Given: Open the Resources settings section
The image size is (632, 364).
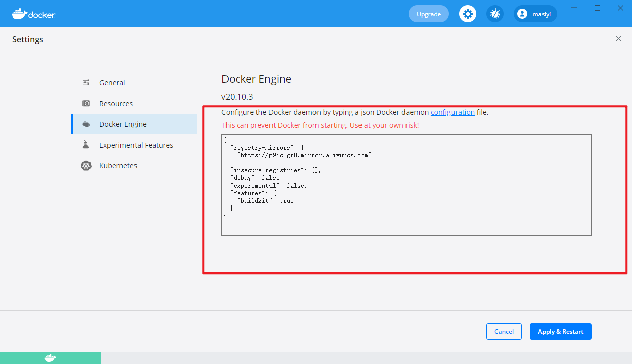Looking at the screenshot, I should (134, 103).
